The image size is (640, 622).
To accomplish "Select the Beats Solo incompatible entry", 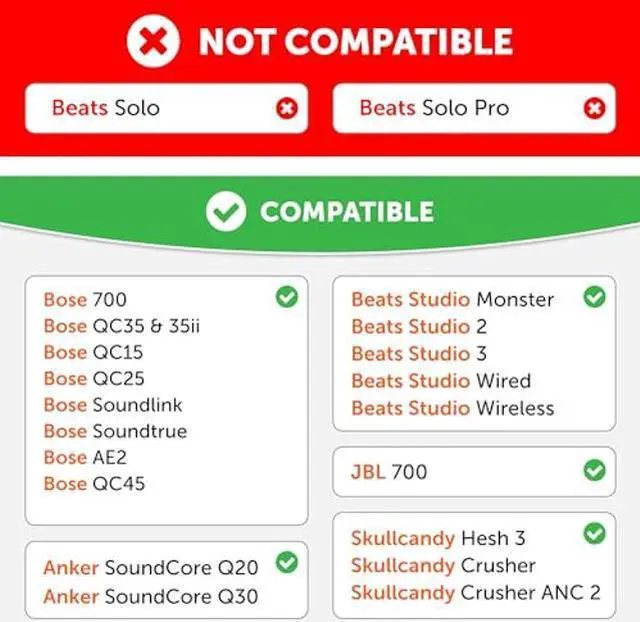I will (106, 108).
